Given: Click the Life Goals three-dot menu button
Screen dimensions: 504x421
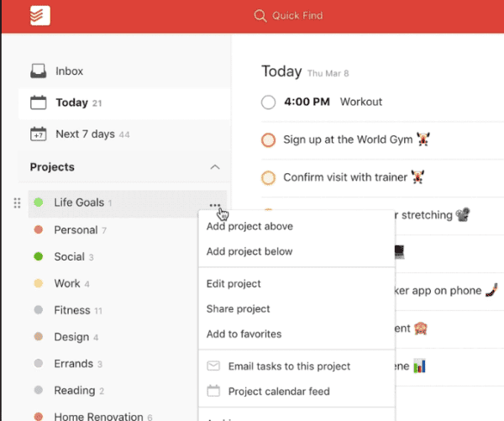Looking at the screenshot, I should click(x=215, y=204).
